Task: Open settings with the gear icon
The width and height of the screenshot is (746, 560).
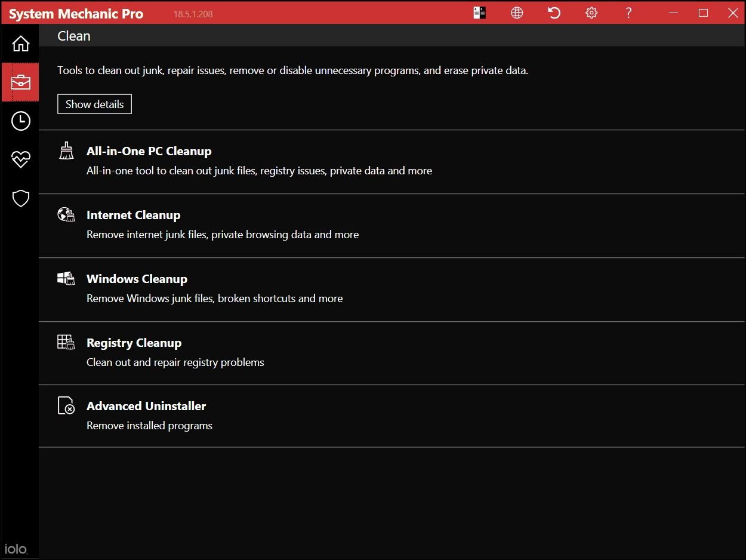Action: click(x=591, y=13)
